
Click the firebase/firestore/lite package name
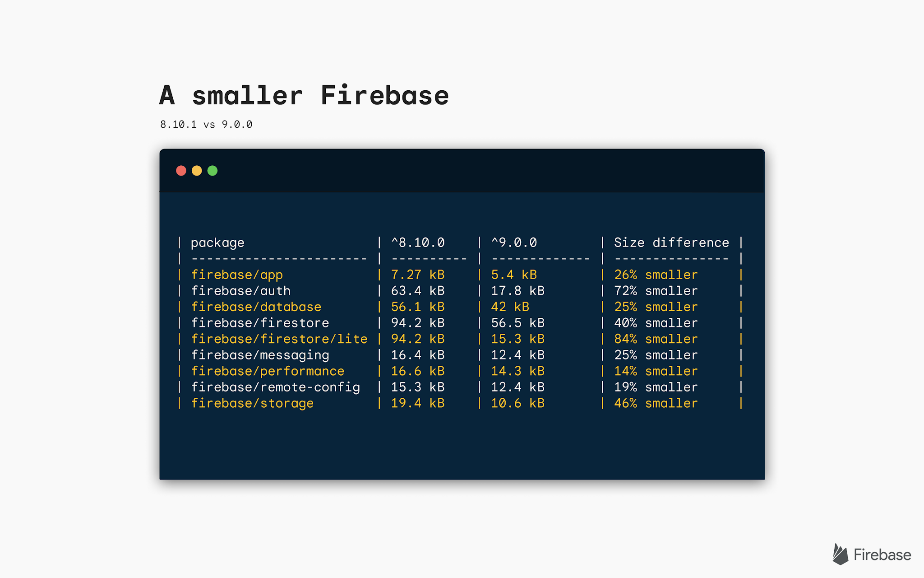point(279,339)
